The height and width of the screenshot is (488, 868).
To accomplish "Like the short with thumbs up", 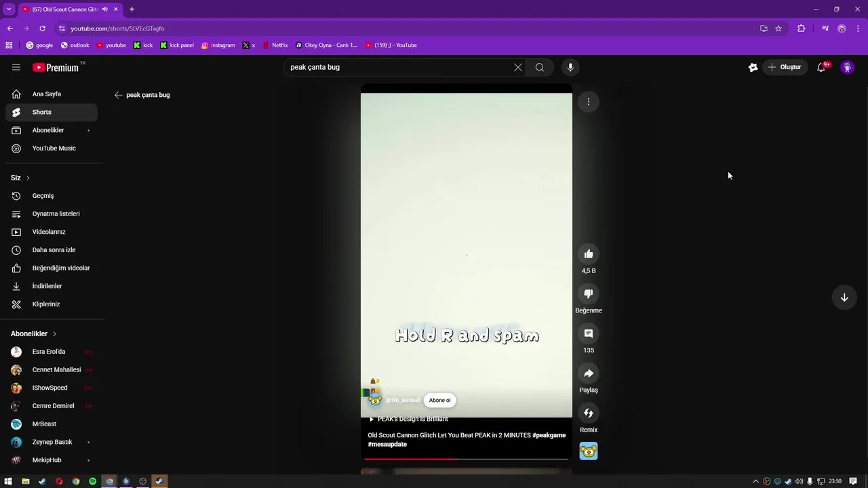I will 589,254.
